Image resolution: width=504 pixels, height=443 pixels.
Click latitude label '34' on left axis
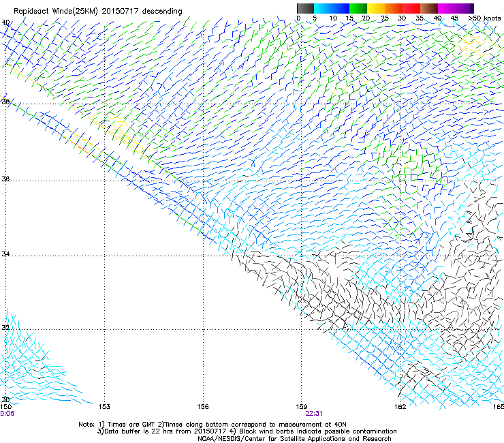[5, 254]
